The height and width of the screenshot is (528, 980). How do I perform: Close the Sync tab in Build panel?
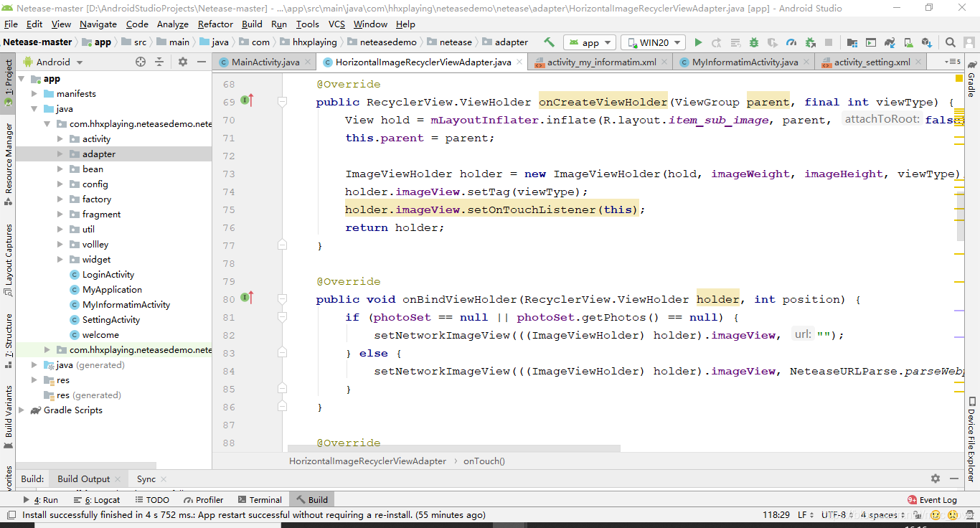[164, 478]
